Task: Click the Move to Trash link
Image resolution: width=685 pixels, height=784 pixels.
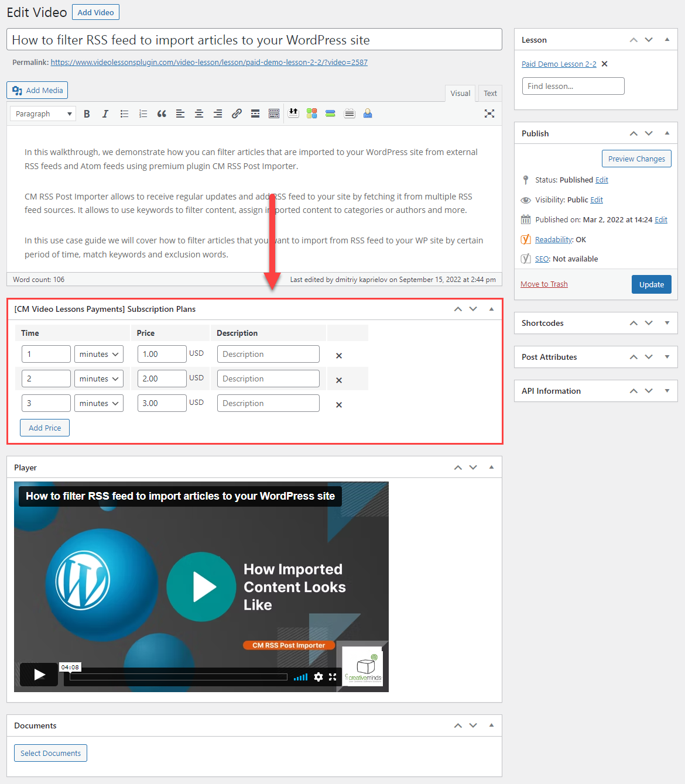Action: tap(544, 284)
